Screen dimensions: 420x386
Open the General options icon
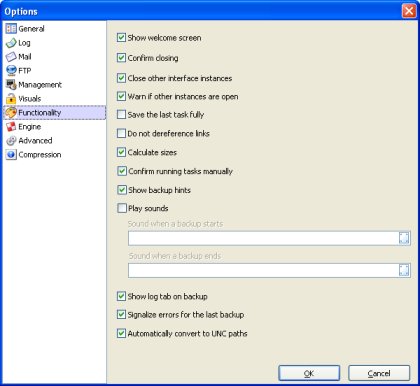point(11,29)
